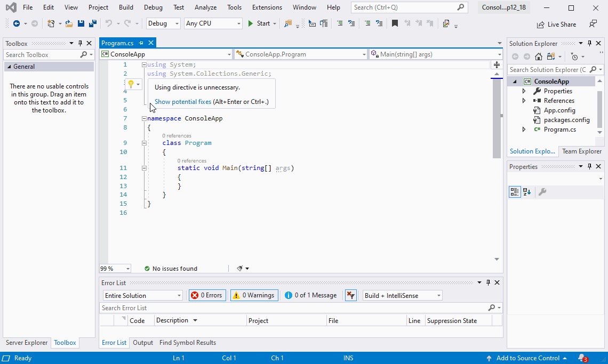Click the Solution Explorer scroll up arrow
Screen dimensions: 608x364
point(600,81)
